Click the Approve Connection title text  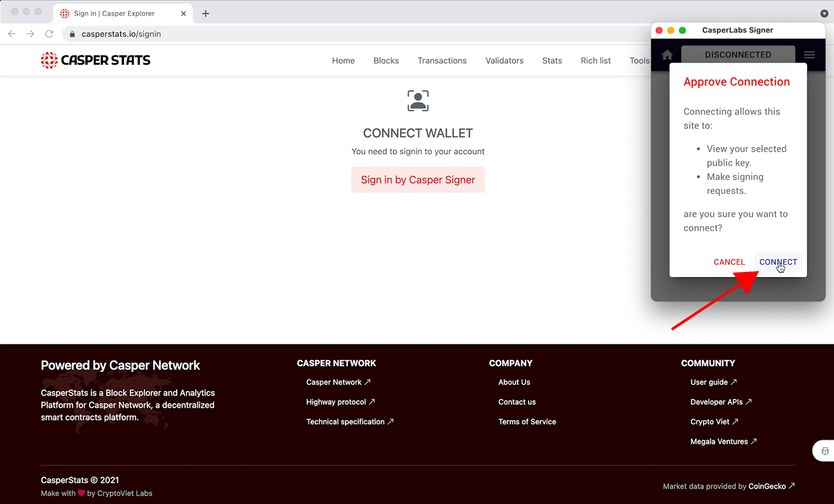(x=736, y=82)
